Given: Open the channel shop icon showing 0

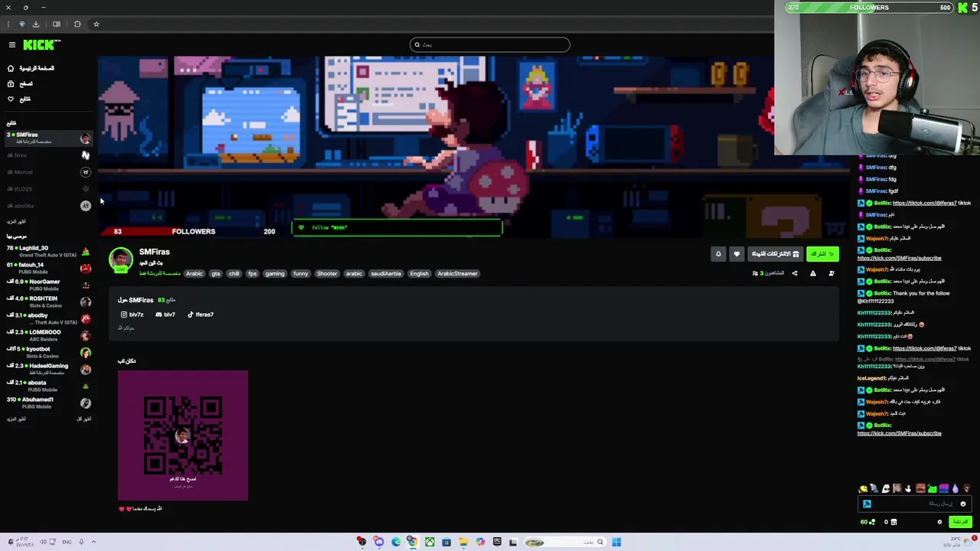Looking at the screenshot, I should point(890,522).
